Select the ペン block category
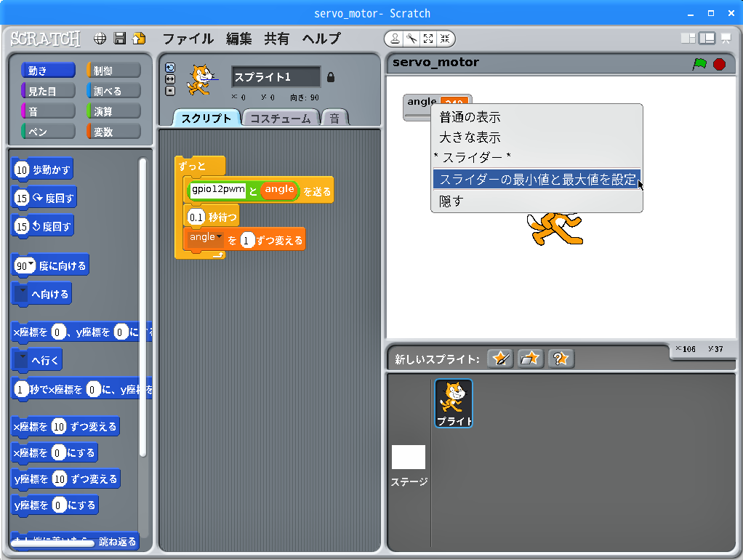This screenshot has height=560, width=743. [48, 132]
